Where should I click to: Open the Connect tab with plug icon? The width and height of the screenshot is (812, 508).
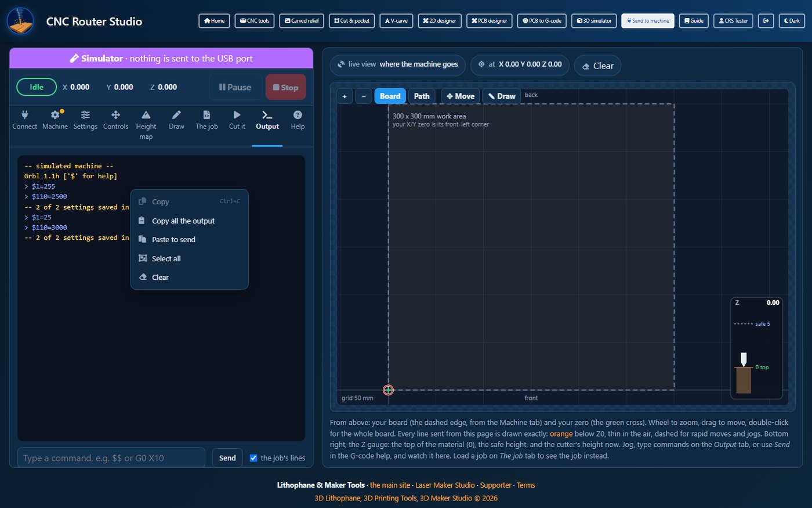(25, 120)
